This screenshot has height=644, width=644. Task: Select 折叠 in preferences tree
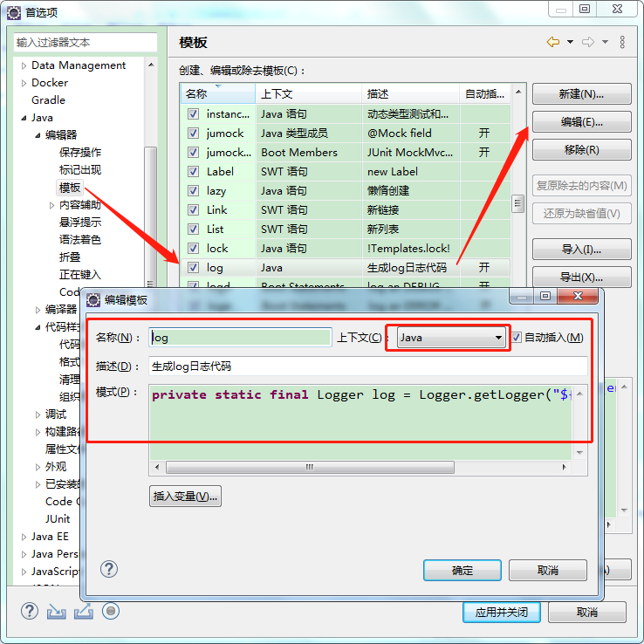point(70,257)
